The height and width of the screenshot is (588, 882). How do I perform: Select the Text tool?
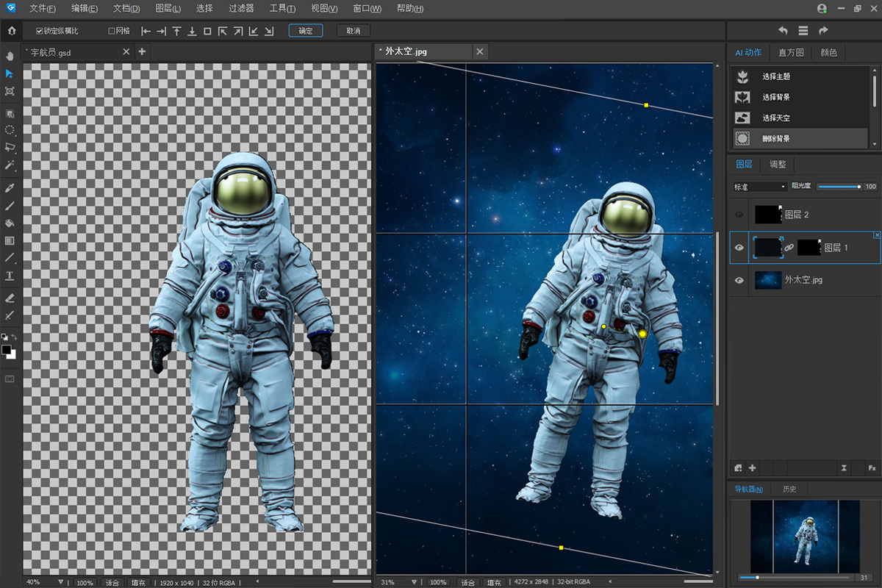pyautogui.click(x=10, y=276)
